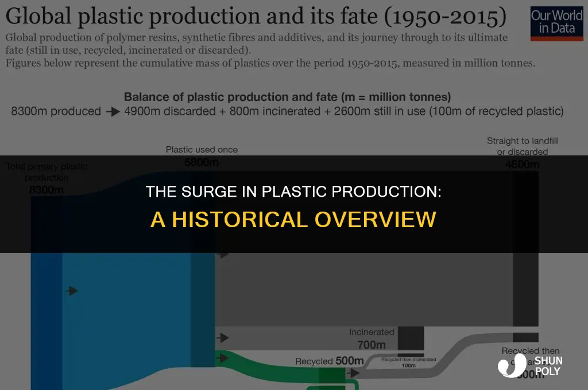Click 'The Surge in Plastic Production:' headline

(293, 192)
